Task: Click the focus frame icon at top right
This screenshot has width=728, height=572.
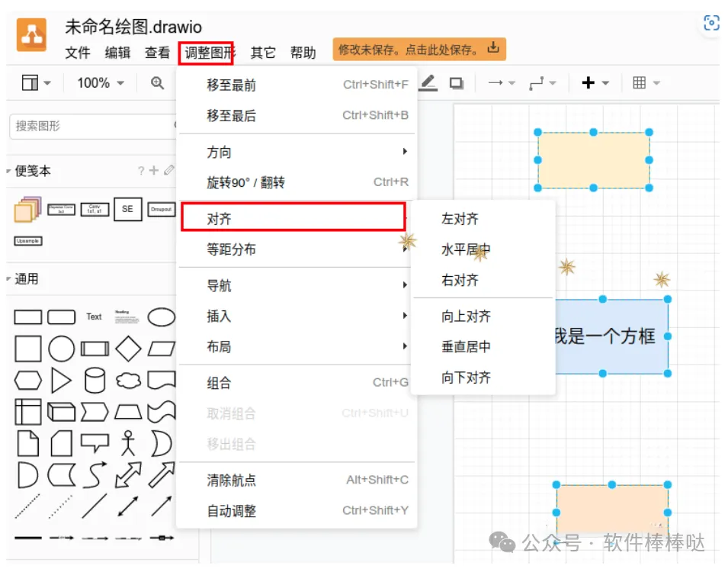Action: (711, 23)
